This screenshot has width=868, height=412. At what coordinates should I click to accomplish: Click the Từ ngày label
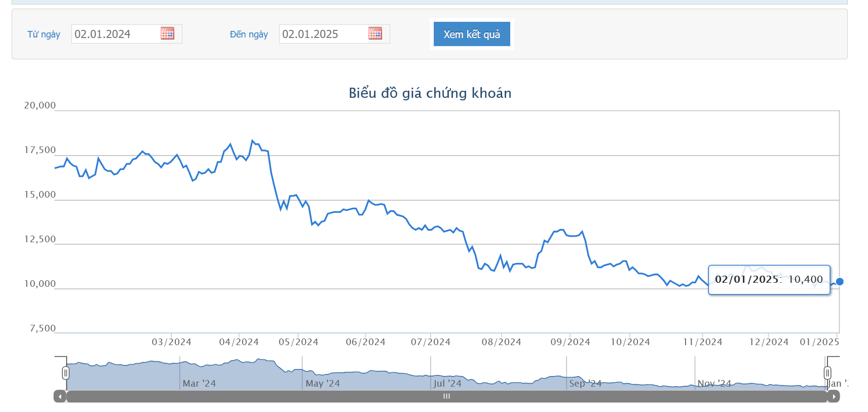point(44,34)
